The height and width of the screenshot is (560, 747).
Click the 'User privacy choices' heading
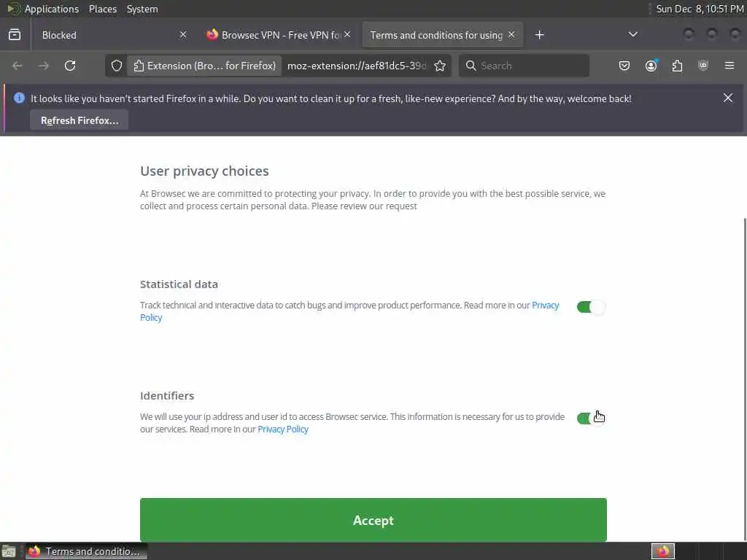pos(204,171)
